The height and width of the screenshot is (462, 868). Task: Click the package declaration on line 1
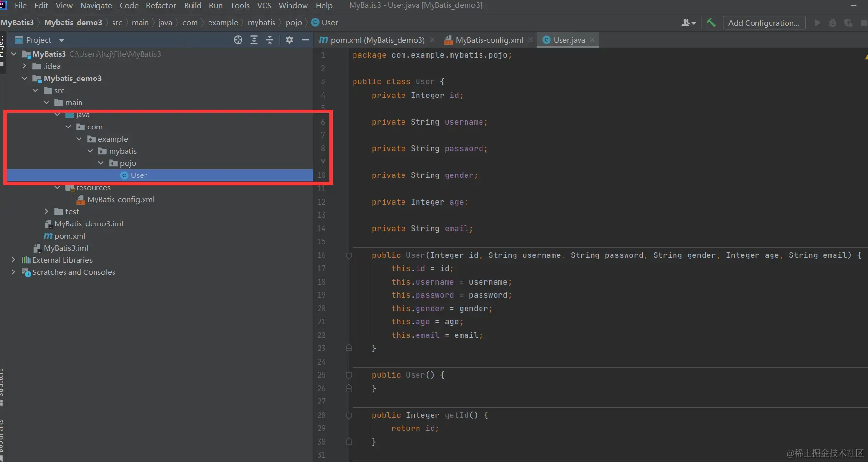[432, 55]
